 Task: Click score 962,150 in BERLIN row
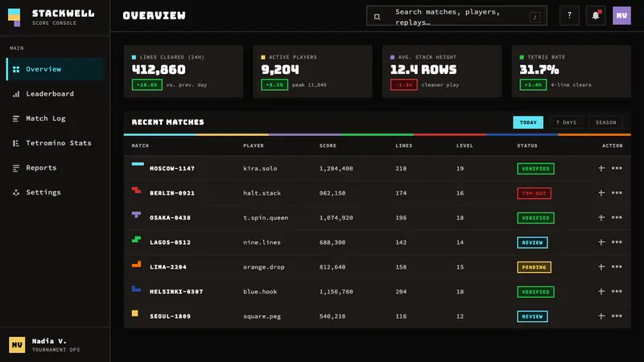click(x=332, y=193)
